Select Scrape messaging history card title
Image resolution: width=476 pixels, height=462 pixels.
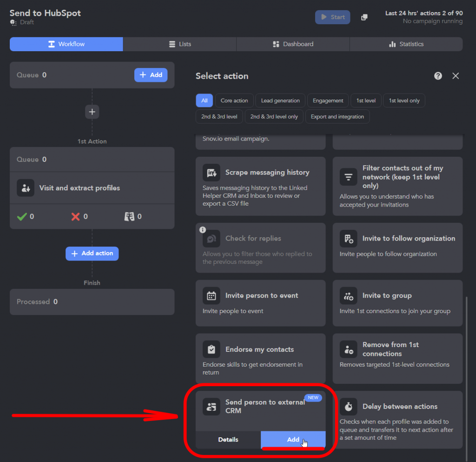click(x=267, y=173)
